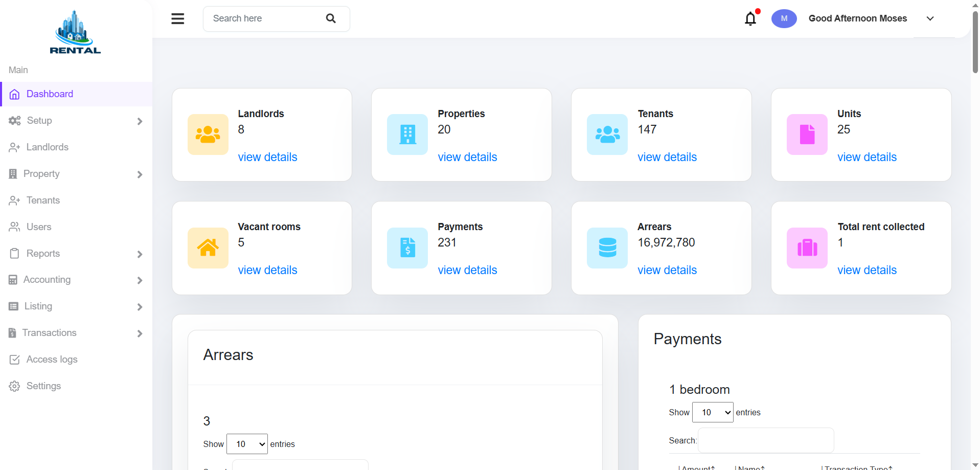Click the Access logs checkbox icon
The height and width of the screenshot is (470, 980).
coord(15,360)
